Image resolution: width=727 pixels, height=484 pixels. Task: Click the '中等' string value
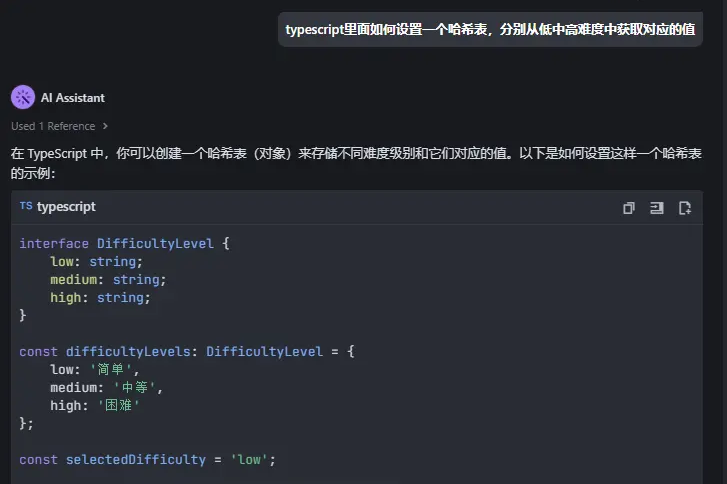[x=137, y=388]
